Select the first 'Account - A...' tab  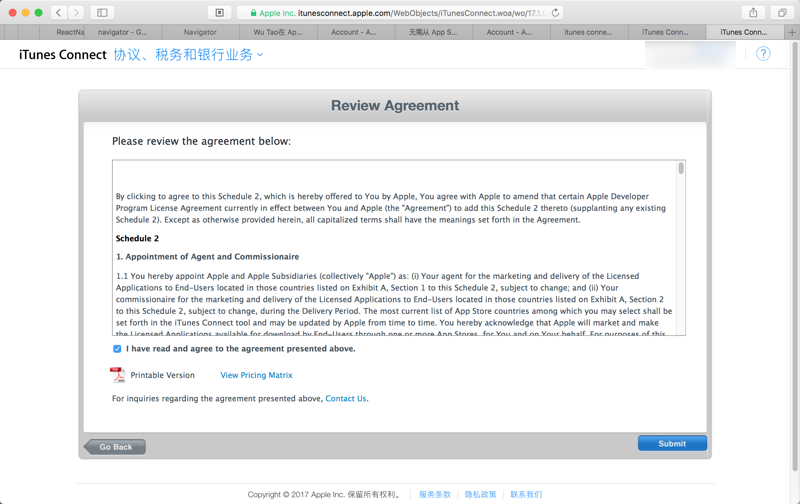[x=354, y=32]
